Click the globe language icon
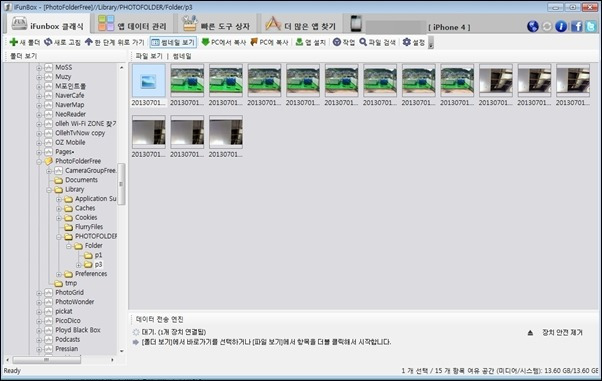This screenshot has height=381, width=602. 533,26
